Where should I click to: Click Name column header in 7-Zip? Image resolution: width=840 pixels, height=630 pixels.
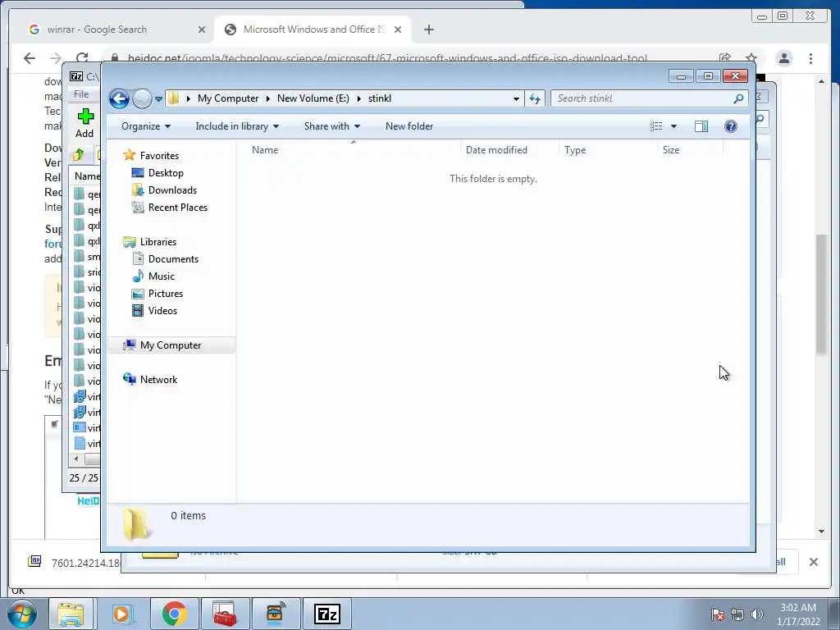point(87,176)
